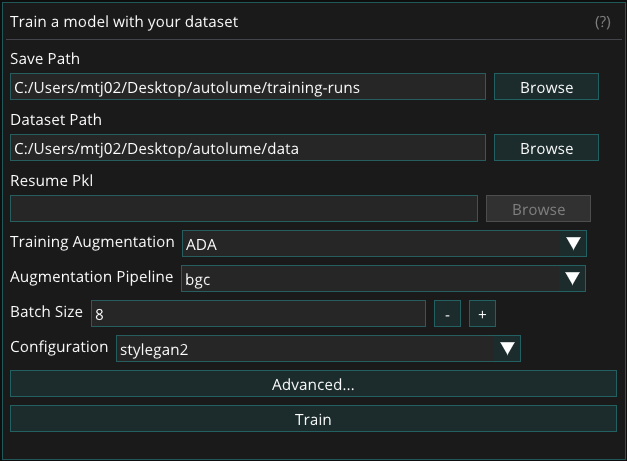The height and width of the screenshot is (461, 627).
Task: Click the Augmentation Pipeline dropdown arrow
Action: (574, 279)
